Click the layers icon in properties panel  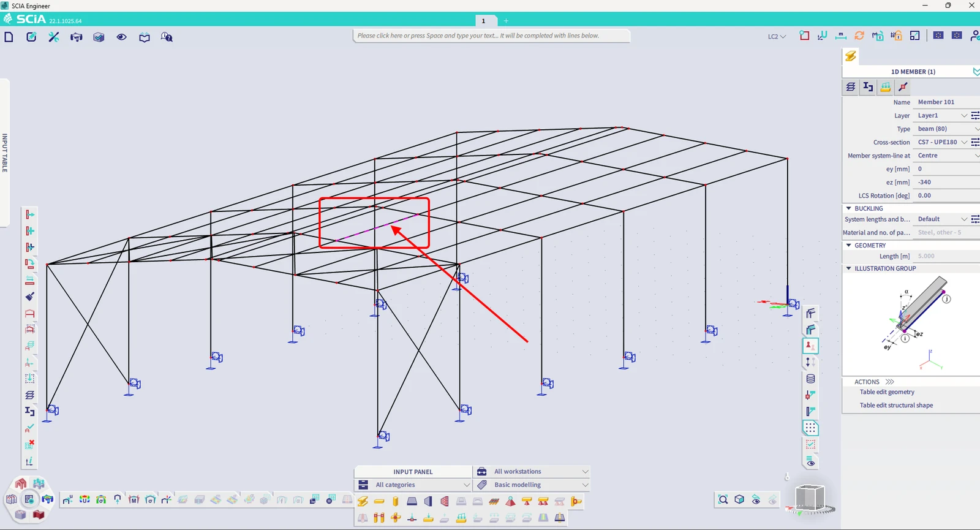(851, 87)
